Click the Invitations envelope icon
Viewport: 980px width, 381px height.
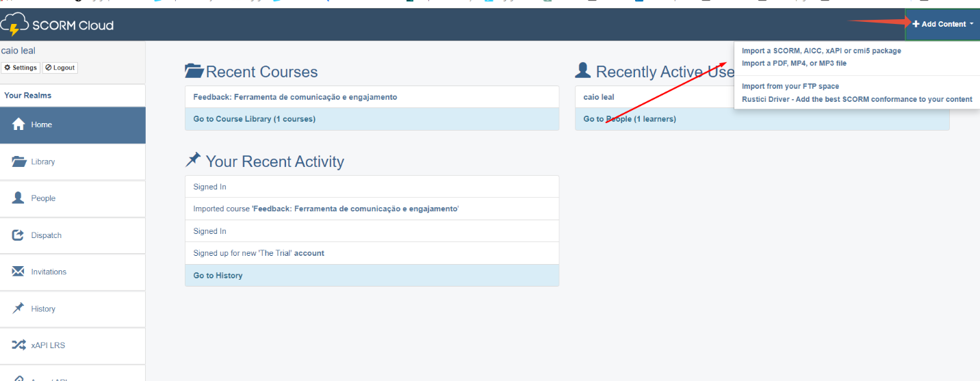18,272
